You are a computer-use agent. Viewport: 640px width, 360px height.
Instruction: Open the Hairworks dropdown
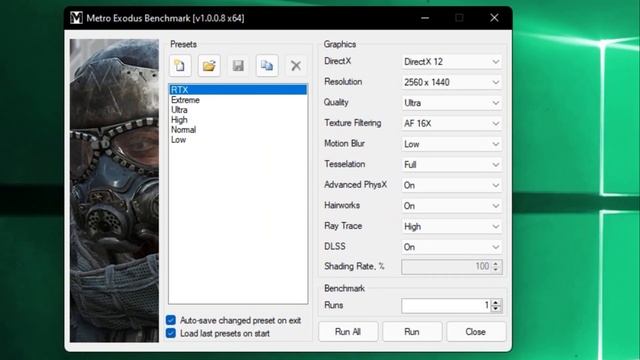[452, 206]
